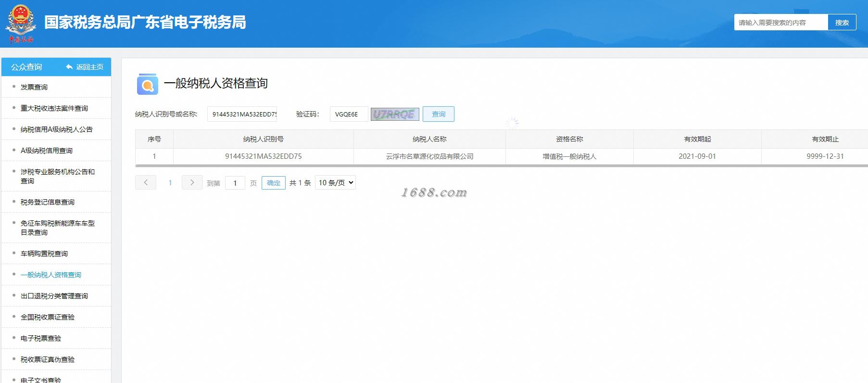The image size is (868, 383).
Task: Focus the page number jump input
Action: click(x=235, y=183)
